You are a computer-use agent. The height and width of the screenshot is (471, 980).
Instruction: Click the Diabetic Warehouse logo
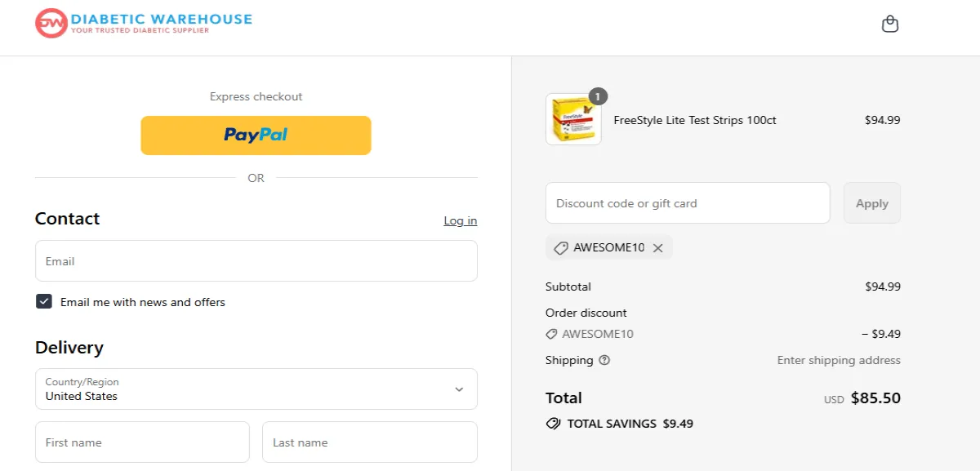click(x=142, y=24)
